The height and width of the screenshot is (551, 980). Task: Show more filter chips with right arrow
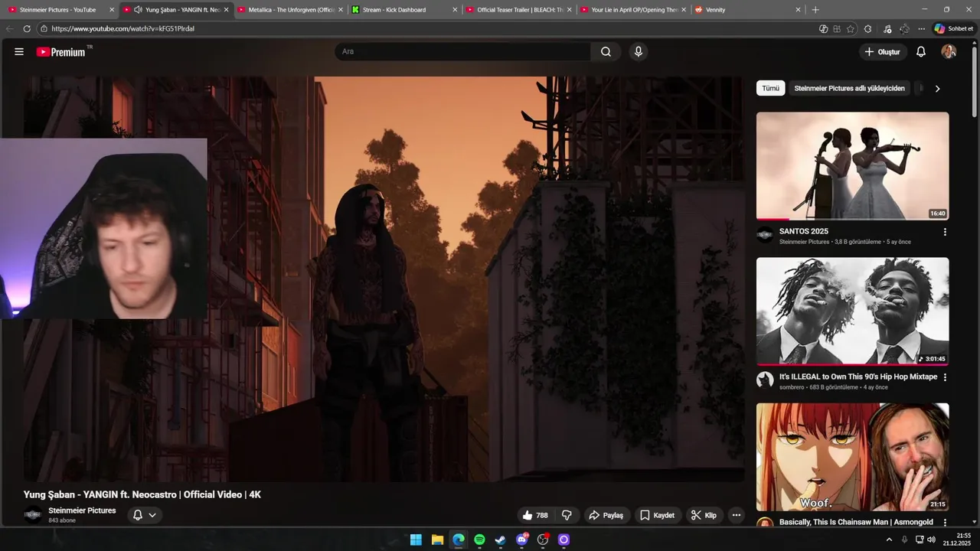point(937,88)
